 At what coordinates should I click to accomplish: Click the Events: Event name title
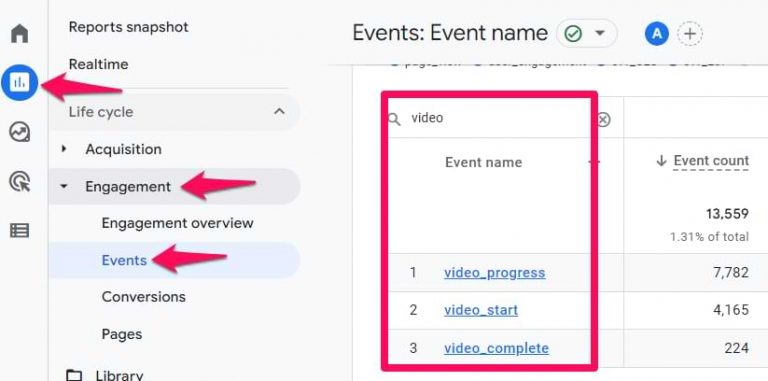(x=450, y=34)
